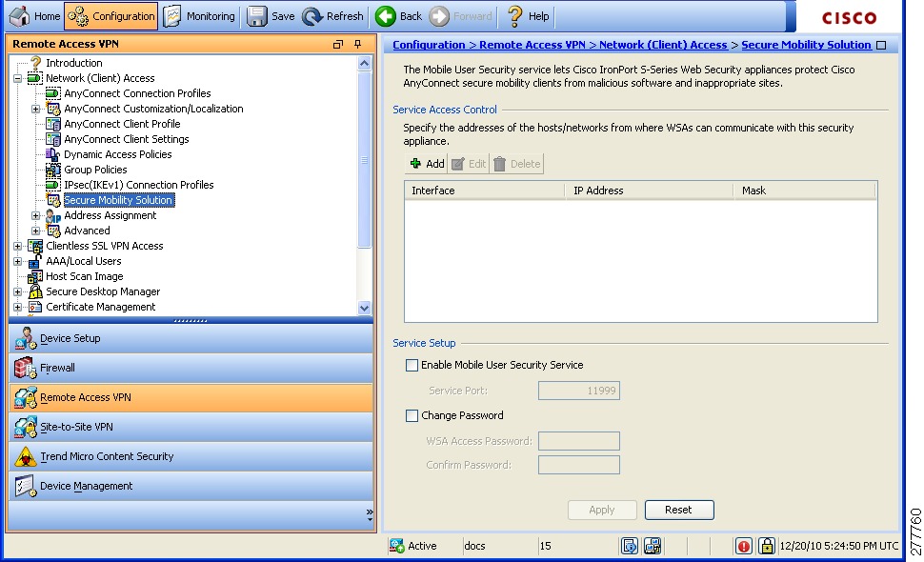The width and height of the screenshot is (924, 562).
Task: Select AnyConnect Client Profile
Action: [x=122, y=124]
